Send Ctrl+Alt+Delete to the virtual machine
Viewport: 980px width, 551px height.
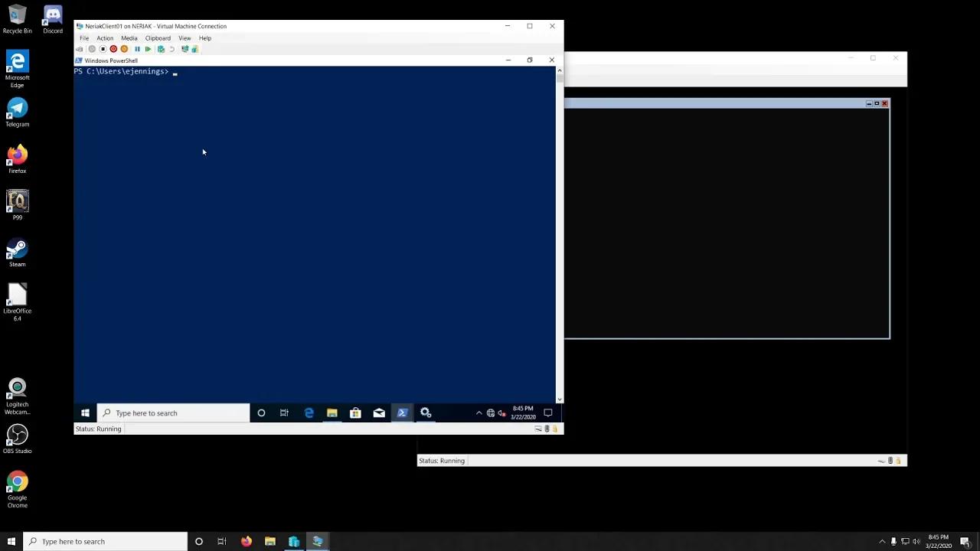[79, 49]
